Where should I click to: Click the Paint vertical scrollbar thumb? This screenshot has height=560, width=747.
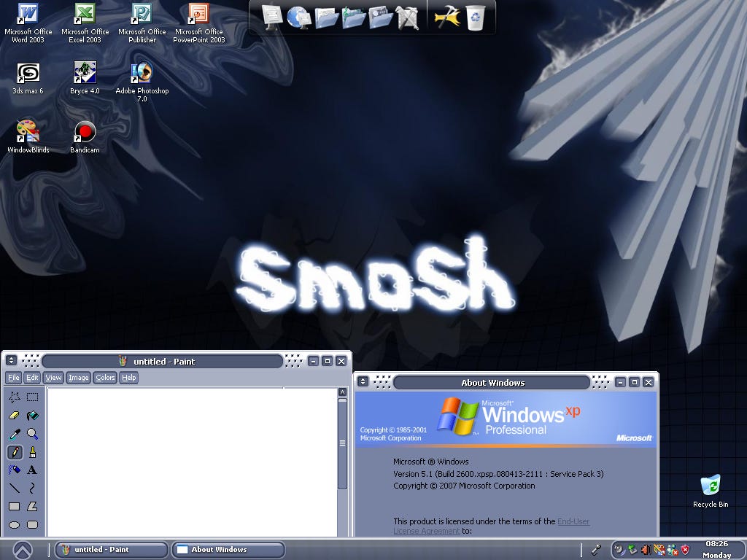tap(342, 443)
